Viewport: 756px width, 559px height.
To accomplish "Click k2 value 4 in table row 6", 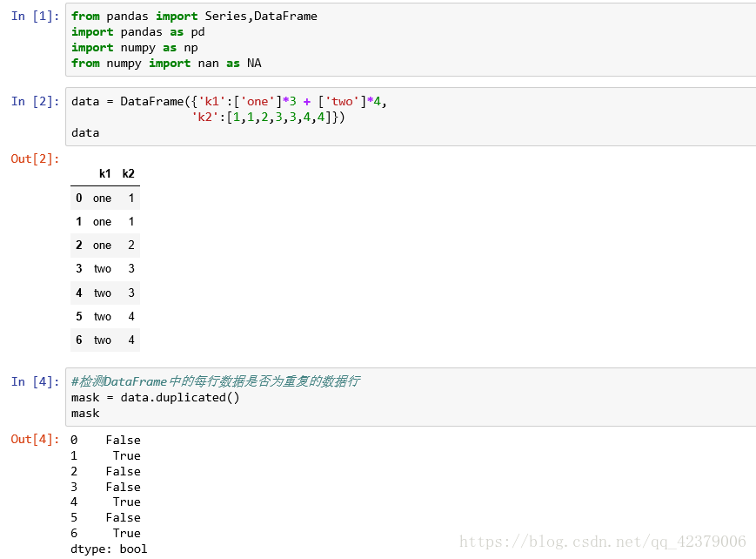I will coord(131,340).
